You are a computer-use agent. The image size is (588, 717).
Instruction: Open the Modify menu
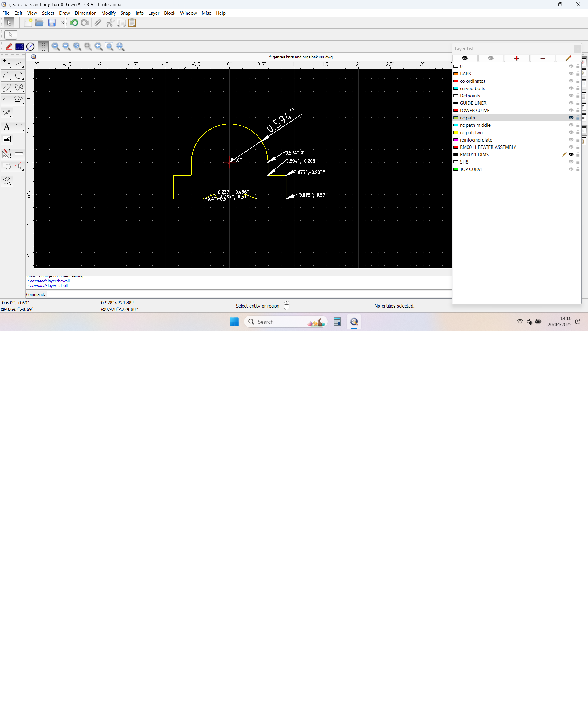[108, 13]
